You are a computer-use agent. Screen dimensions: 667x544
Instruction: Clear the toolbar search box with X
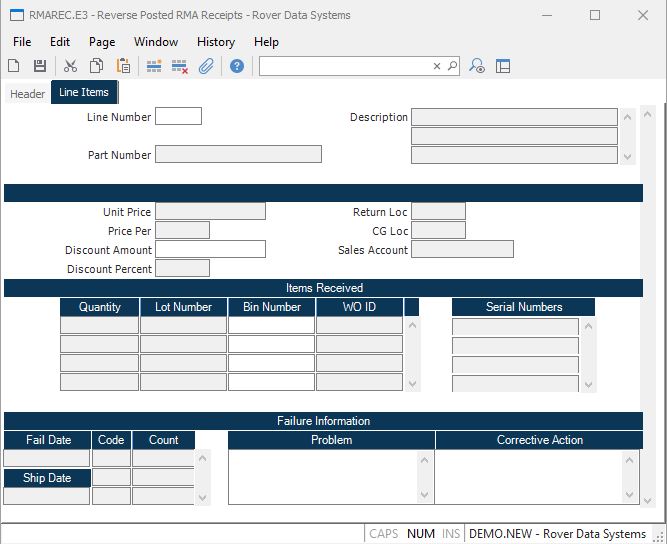[x=437, y=66]
